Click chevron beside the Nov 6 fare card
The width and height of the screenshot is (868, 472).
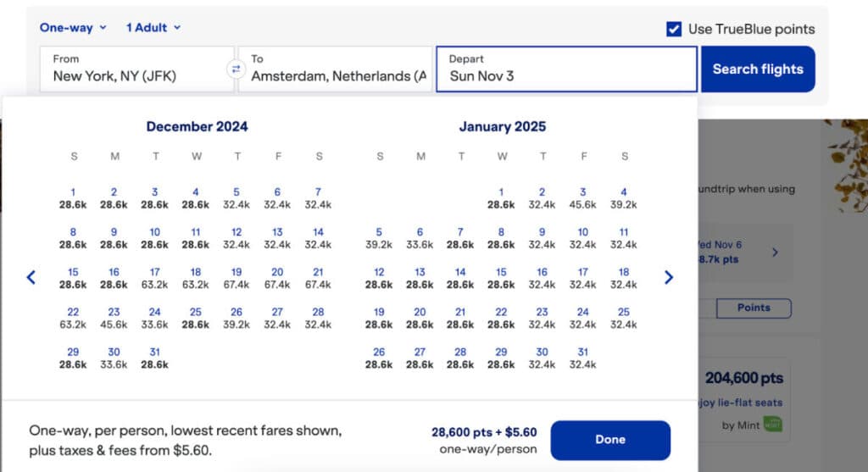(775, 253)
